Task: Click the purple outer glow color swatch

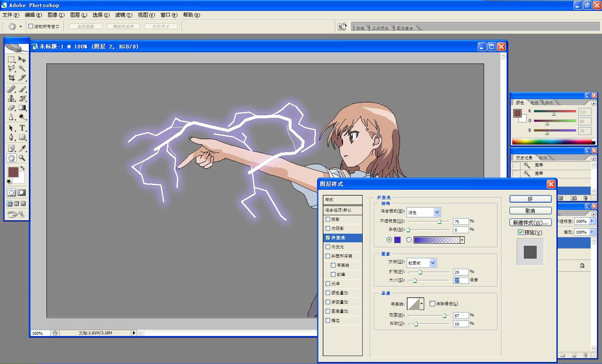Action: point(397,240)
